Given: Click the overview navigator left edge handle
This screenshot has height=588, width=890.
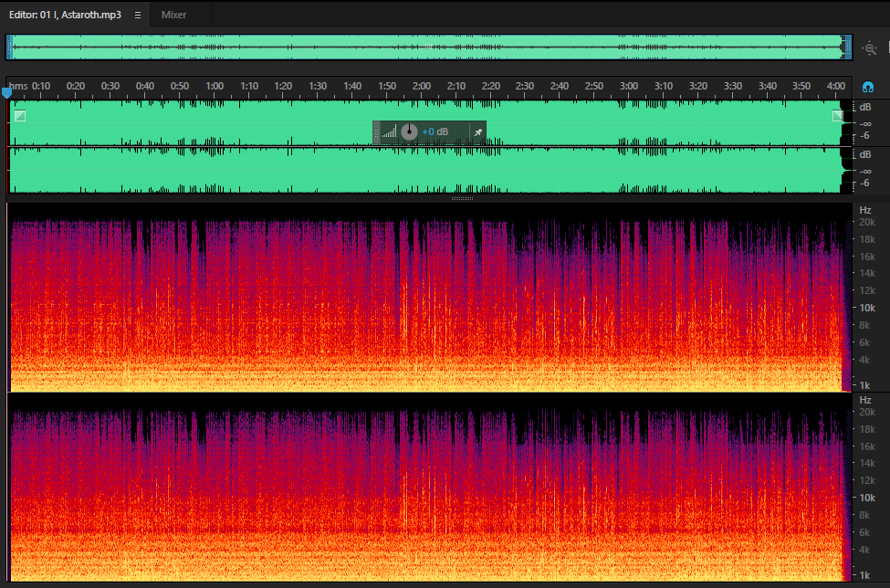Looking at the screenshot, I should [9, 47].
